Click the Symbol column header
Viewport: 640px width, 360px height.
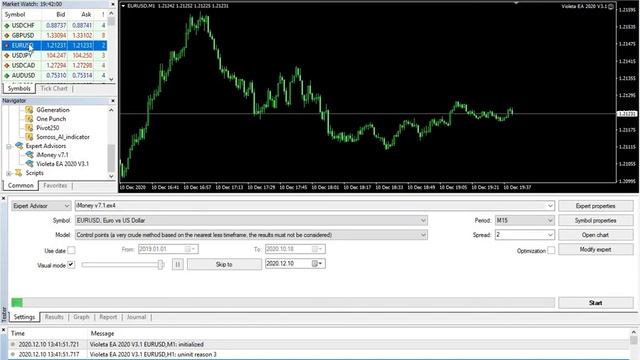coord(15,15)
